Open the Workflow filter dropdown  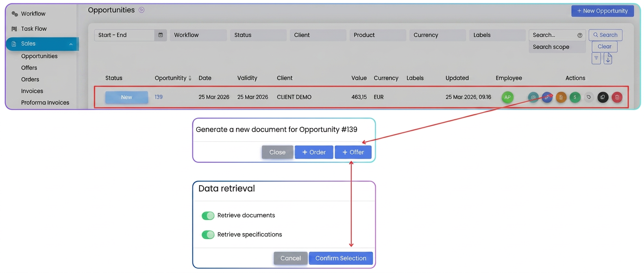pyautogui.click(x=198, y=35)
